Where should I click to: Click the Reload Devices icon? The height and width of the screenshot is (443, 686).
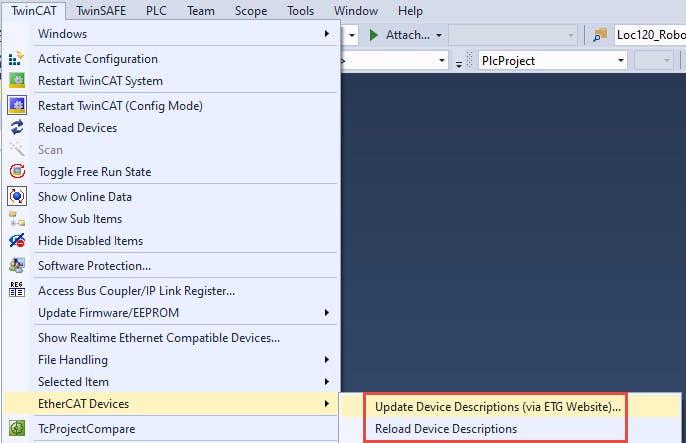point(17,128)
